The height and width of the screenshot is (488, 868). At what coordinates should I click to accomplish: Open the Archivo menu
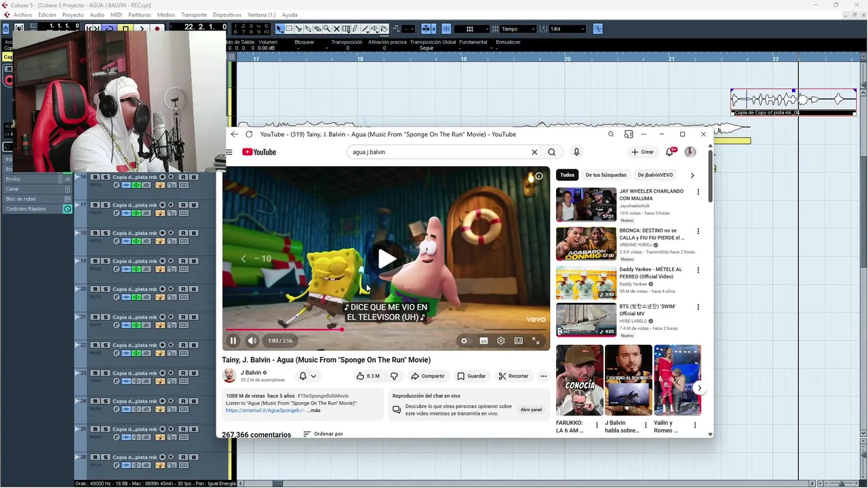click(22, 15)
